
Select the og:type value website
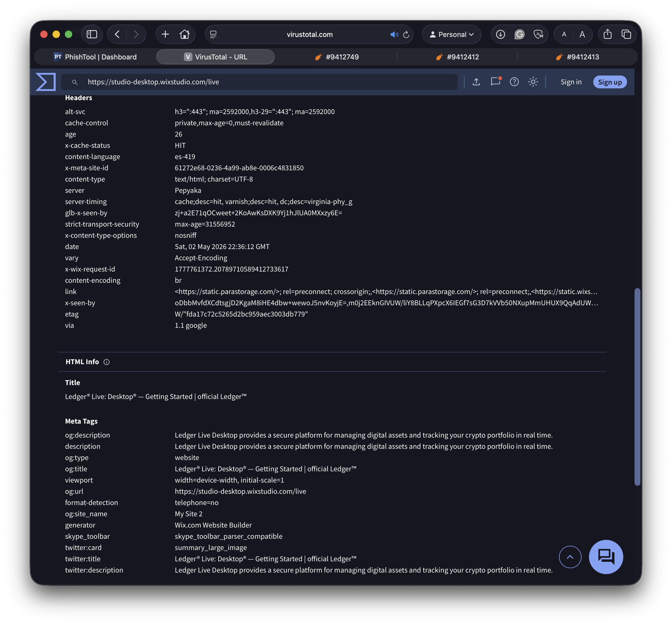pyautogui.click(x=187, y=458)
